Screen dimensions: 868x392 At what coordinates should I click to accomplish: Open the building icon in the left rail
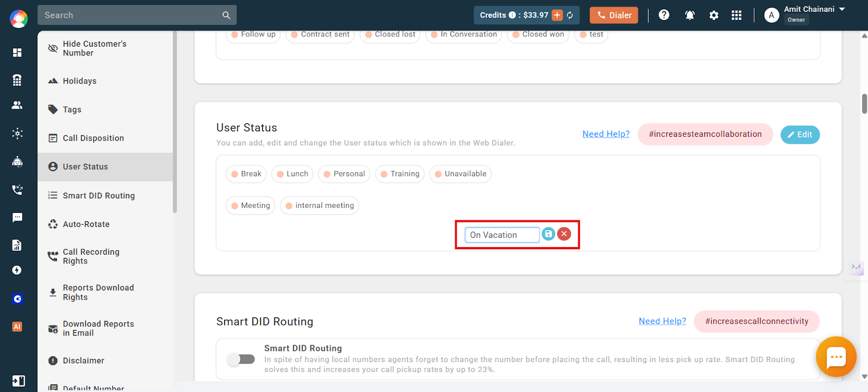pyautogui.click(x=17, y=80)
